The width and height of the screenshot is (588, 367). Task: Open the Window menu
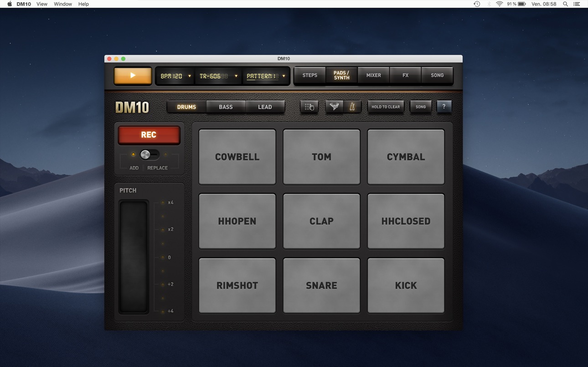[63, 4]
